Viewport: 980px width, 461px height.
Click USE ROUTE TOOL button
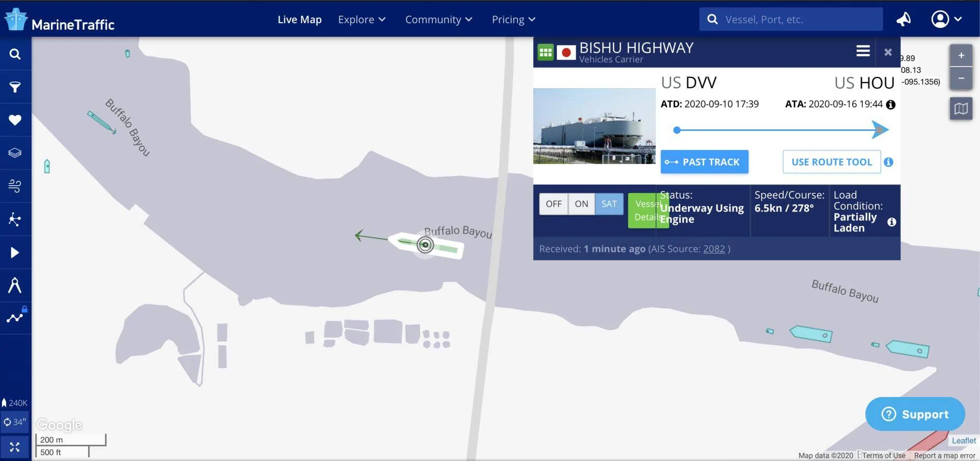[x=831, y=162]
